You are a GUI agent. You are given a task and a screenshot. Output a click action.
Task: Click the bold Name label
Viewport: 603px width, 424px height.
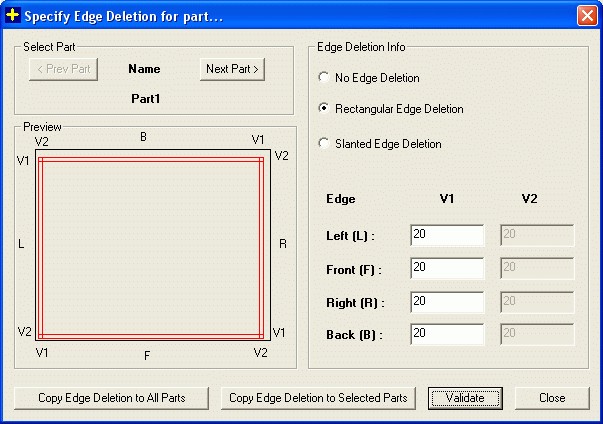(x=144, y=69)
